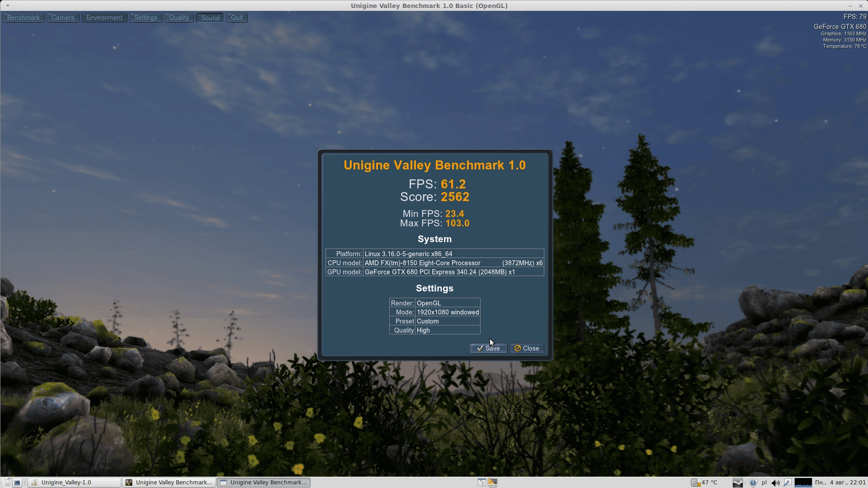Open the Benchmark menu
Viewport: 868px width, 488px height.
click(24, 18)
